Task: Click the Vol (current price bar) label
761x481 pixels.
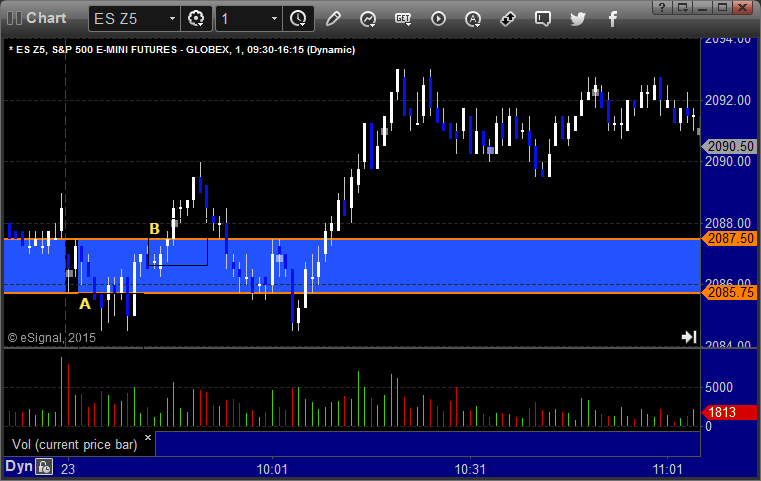Action: (x=75, y=445)
